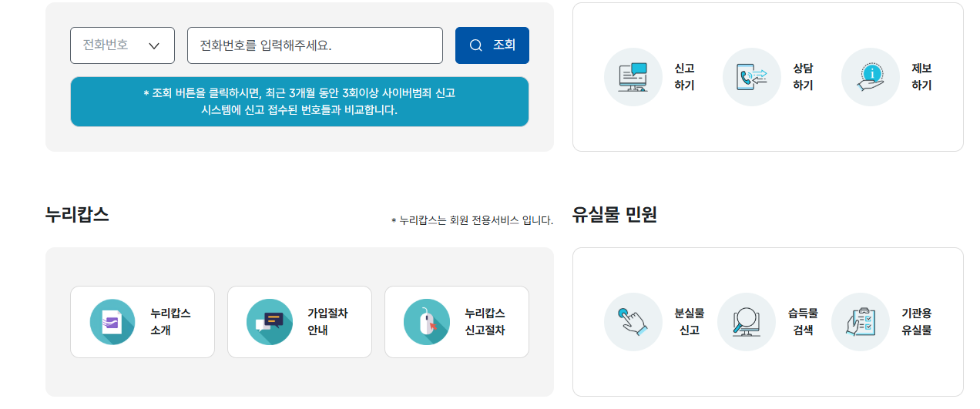
Task: Open the 누리캅스 신고절차 card label
Action: [x=485, y=322]
